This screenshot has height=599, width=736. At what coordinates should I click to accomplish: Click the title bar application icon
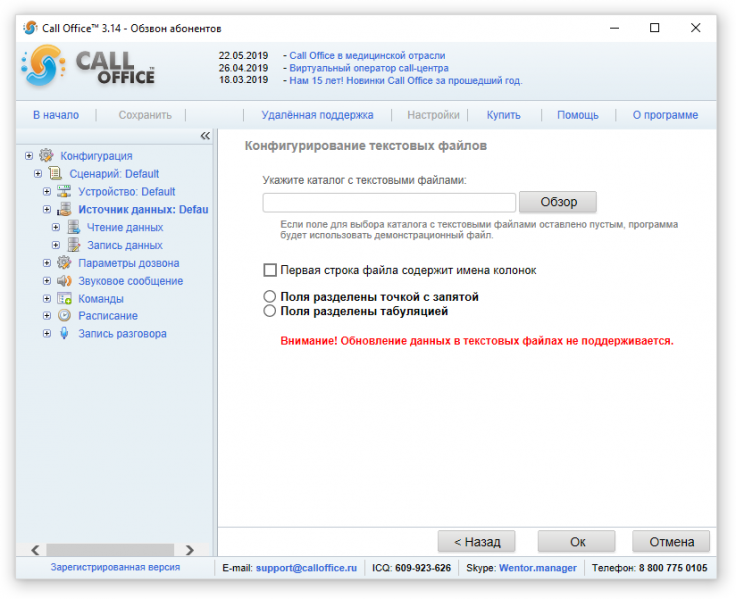30,28
